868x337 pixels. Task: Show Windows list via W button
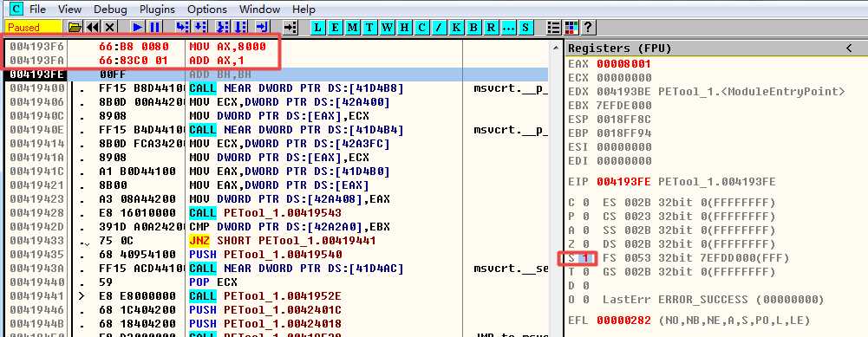(387, 27)
